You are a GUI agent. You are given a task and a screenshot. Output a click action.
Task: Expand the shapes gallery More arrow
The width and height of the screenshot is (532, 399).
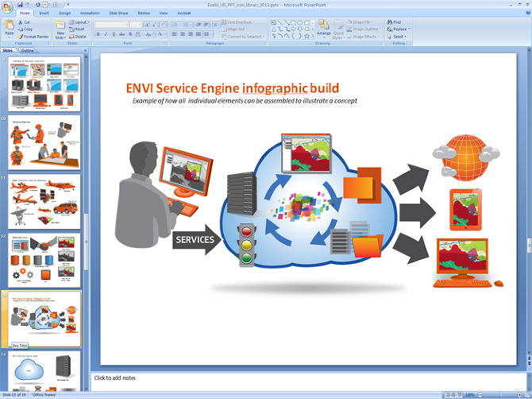point(313,36)
